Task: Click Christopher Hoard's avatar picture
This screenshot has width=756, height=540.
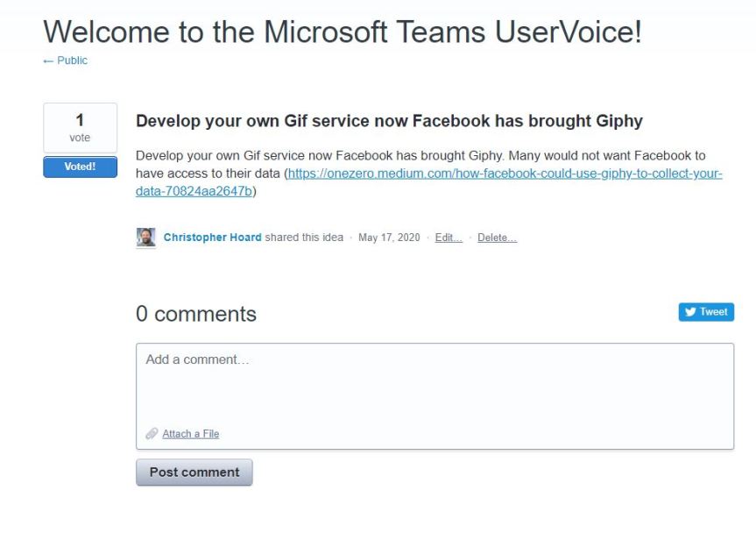Action: pos(146,238)
